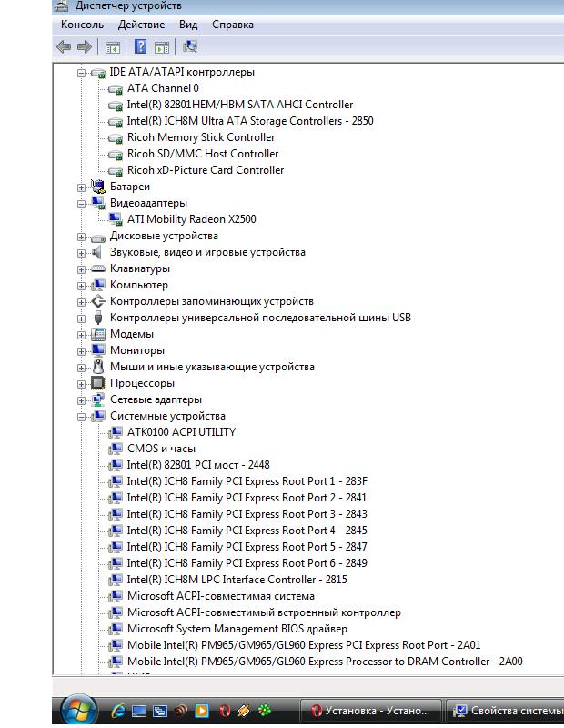Select Intel(R) 82801HEM/HBM SATA AHCI Controller
Screen dimensions: 564x728
pyautogui.click(x=240, y=105)
